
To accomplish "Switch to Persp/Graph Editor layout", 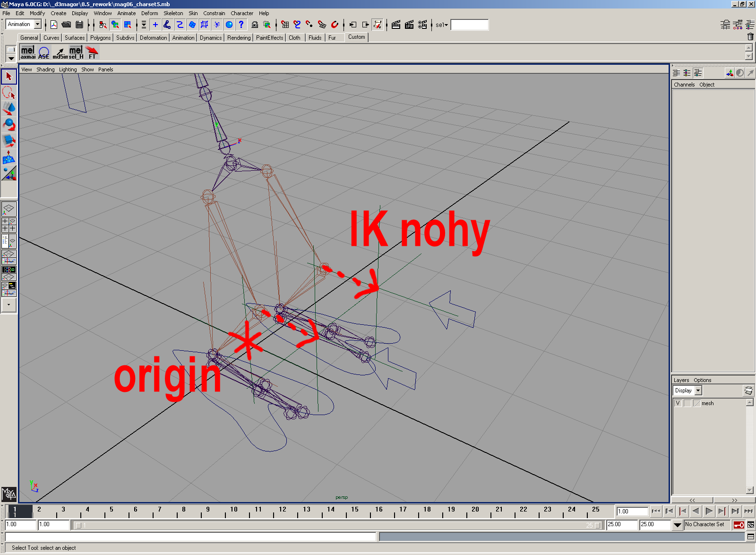I will tap(9, 257).
